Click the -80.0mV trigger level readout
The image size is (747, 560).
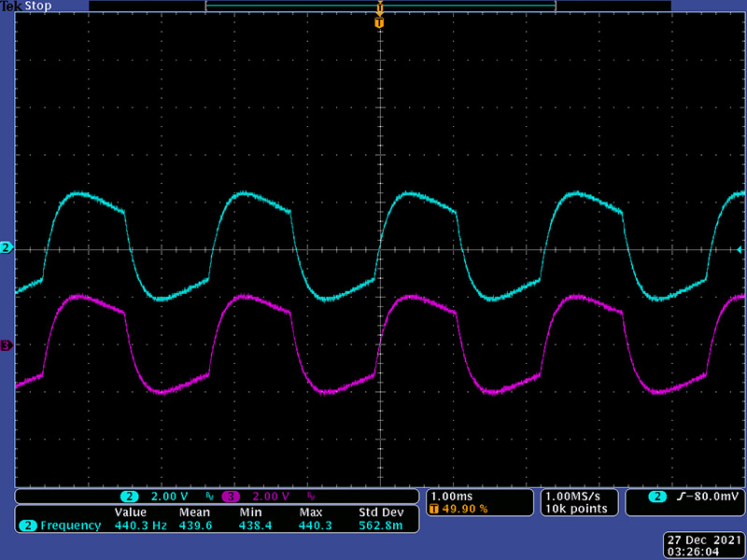click(696, 496)
